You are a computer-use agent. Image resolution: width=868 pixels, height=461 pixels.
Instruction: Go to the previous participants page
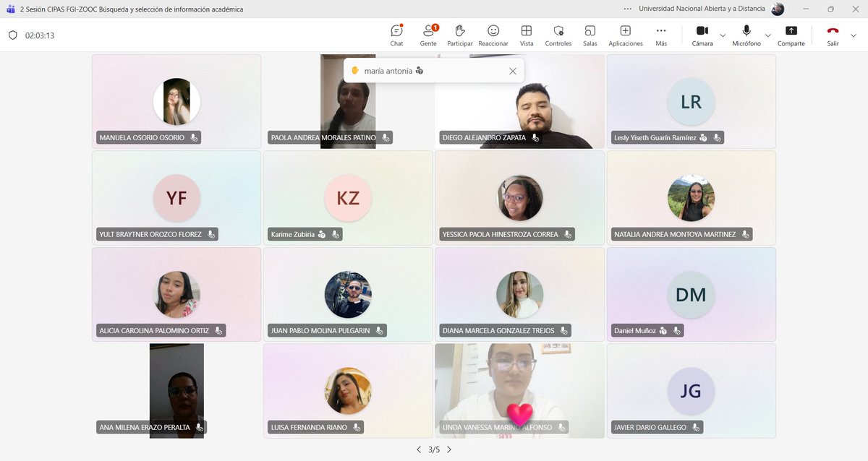418,449
